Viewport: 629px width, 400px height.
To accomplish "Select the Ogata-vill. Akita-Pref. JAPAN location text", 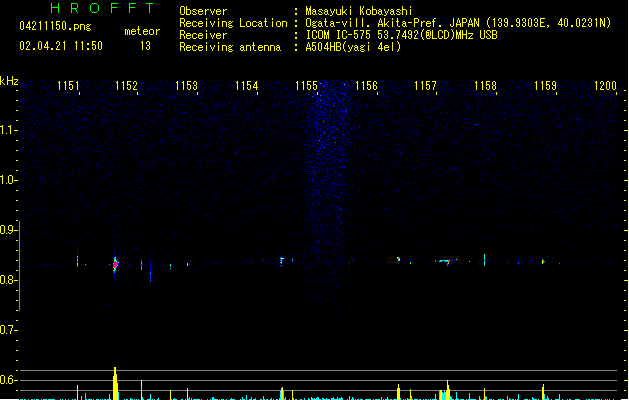I will click(458, 23).
